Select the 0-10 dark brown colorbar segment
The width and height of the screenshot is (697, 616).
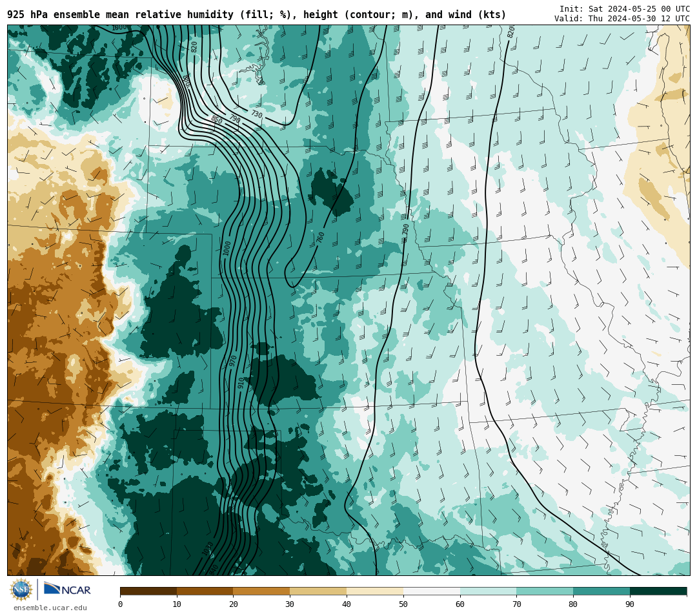coord(148,591)
